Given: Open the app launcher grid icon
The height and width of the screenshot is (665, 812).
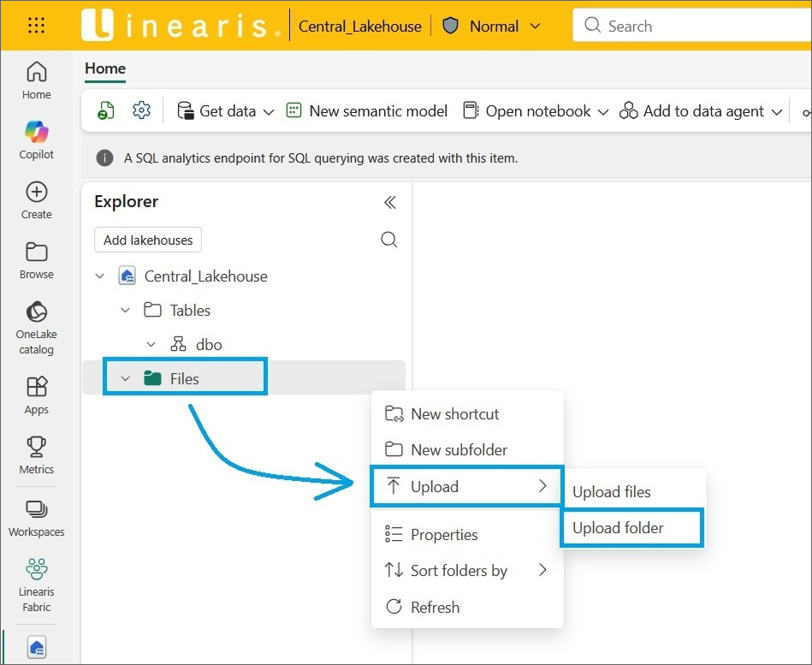Looking at the screenshot, I should pyautogui.click(x=36, y=26).
